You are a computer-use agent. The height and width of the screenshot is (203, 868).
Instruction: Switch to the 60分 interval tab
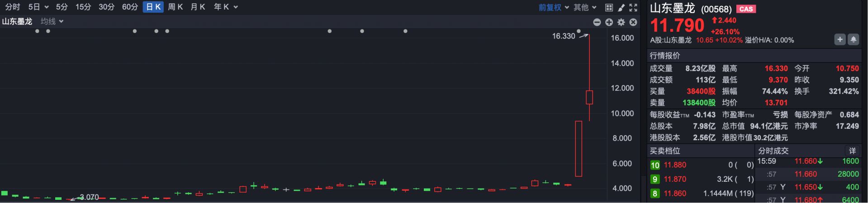click(x=130, y=7)
